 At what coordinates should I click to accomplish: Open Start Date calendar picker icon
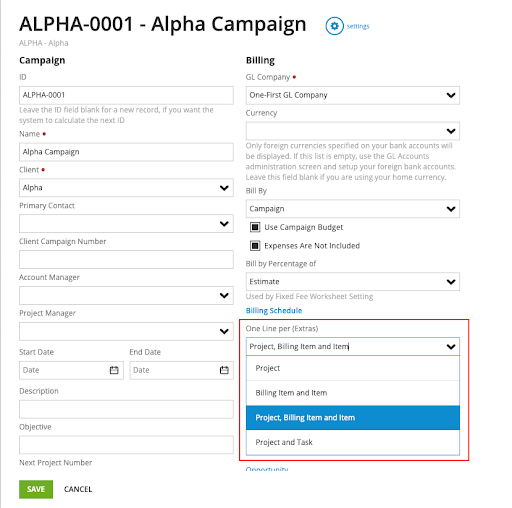pyautogui.click(x=114, y=370)
